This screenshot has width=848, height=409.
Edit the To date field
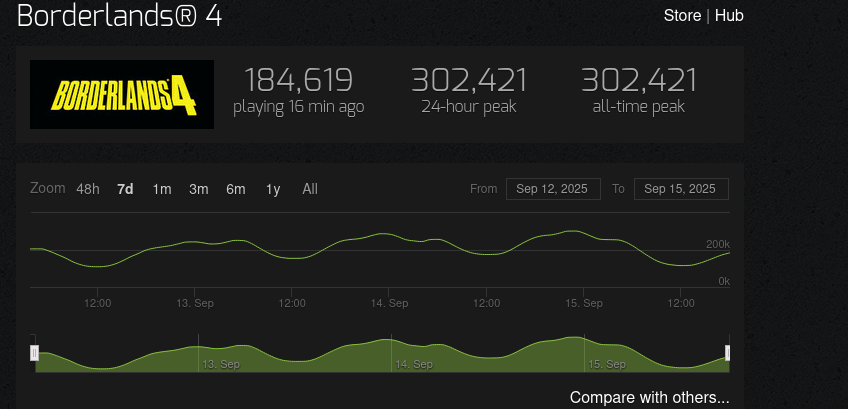pos(681,189)
